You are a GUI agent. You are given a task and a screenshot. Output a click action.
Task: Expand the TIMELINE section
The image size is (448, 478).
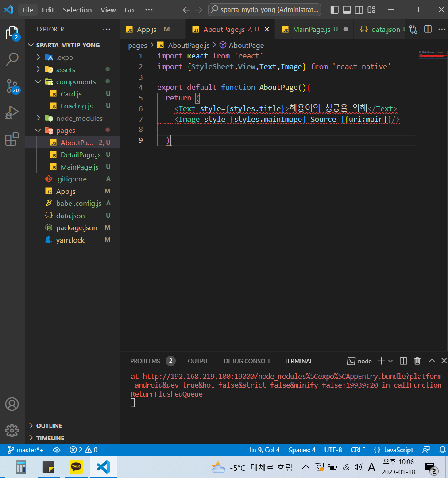[x=72, y=438]
